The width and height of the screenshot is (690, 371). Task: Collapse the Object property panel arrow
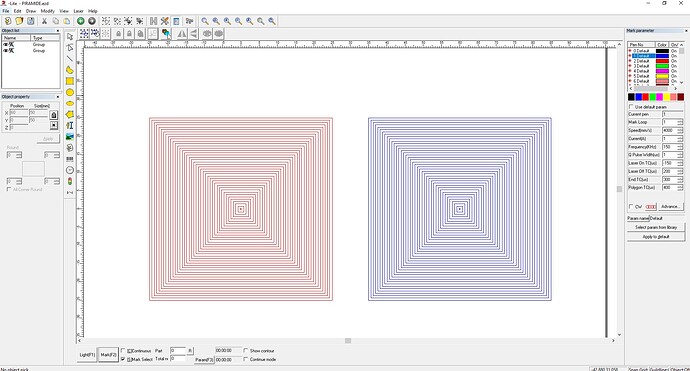pyautogui.click(x=58, y=96)
